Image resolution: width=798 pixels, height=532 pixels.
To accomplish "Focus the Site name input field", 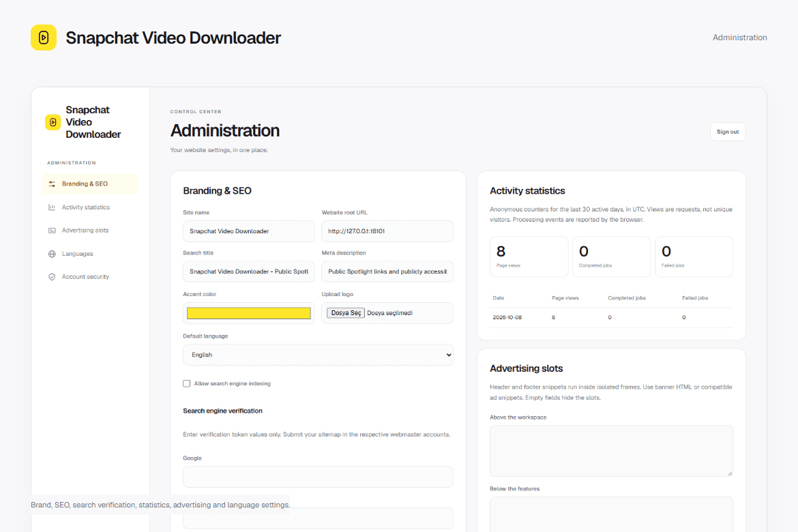I will point(249,231).
